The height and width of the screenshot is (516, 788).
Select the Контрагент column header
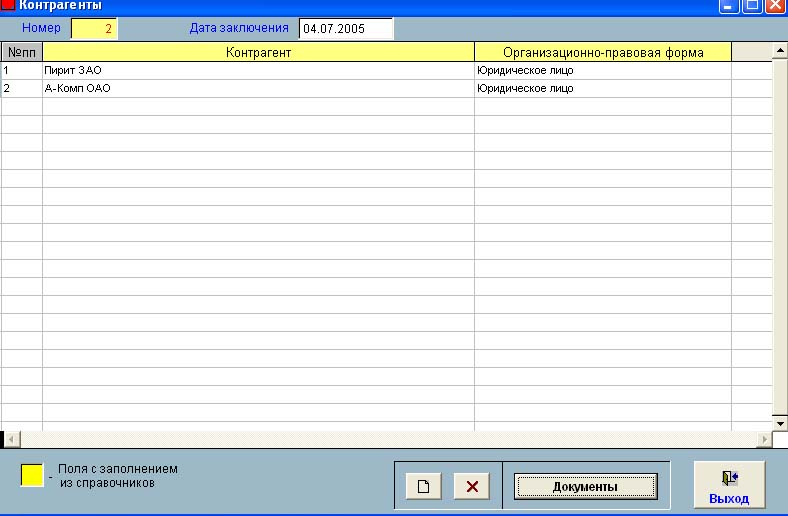click(258, 52)
